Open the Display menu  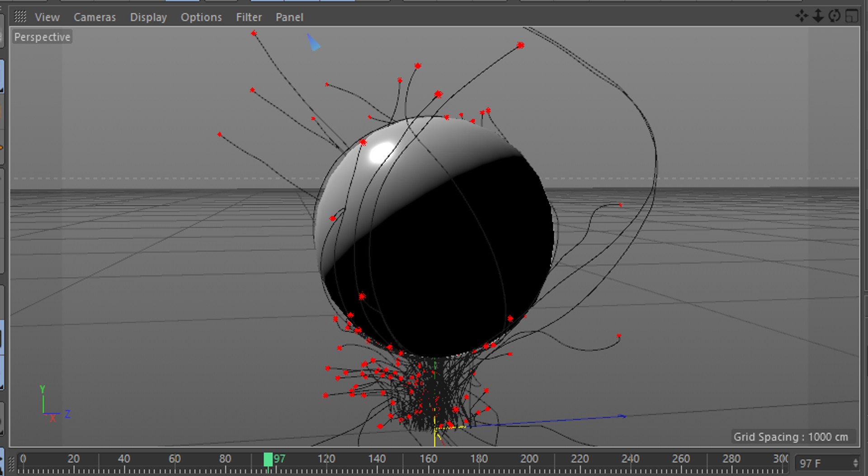pyautogui.click(x=148, y=17)
